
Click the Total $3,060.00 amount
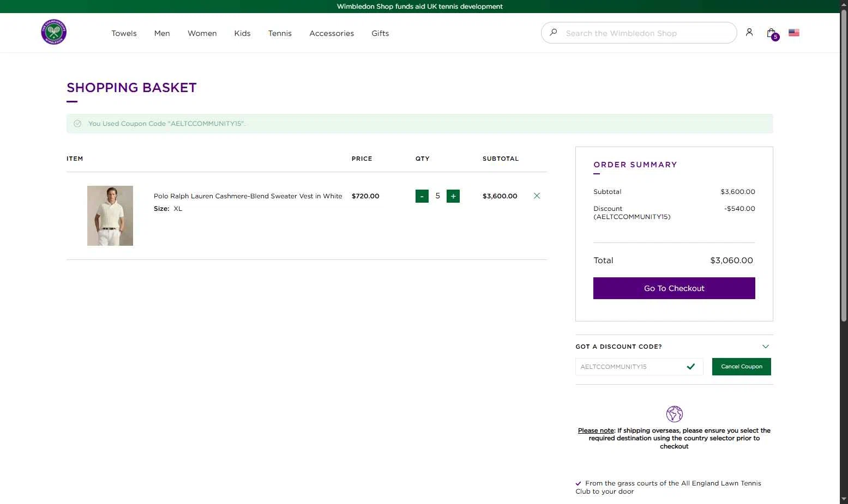tap(731, 260)
